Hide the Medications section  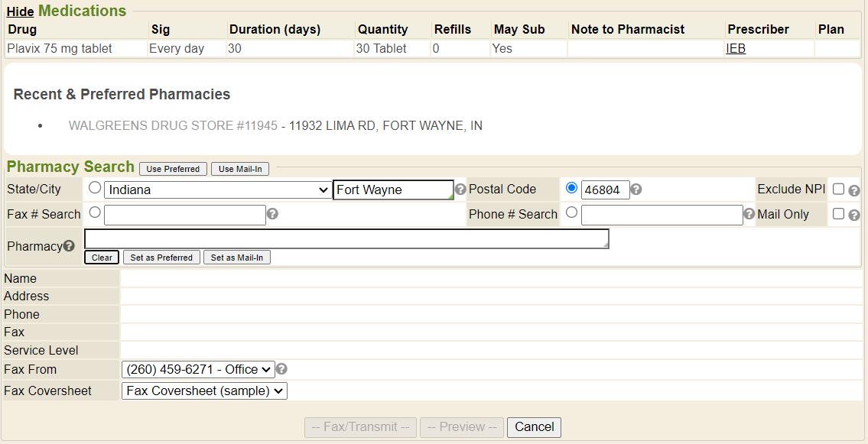[x=20, y=12]
